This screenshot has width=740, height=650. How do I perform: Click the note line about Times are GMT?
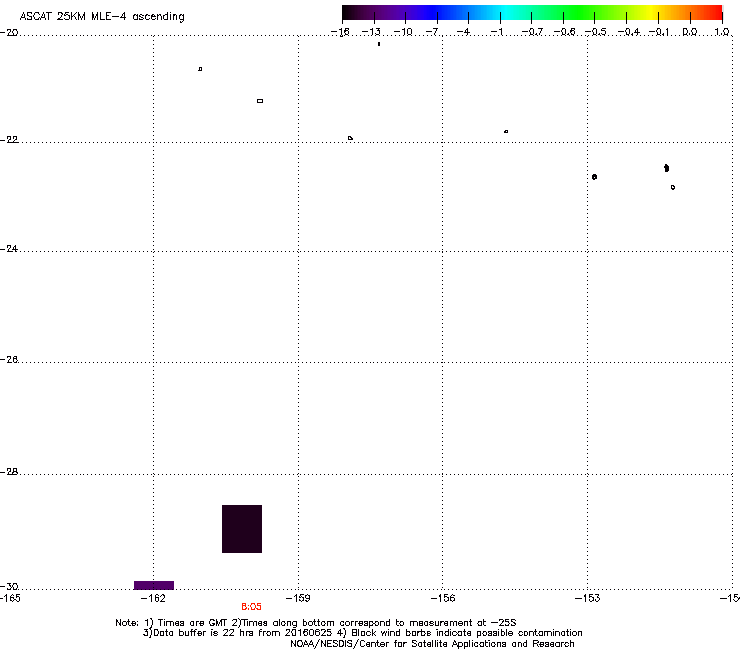[316, 623]
